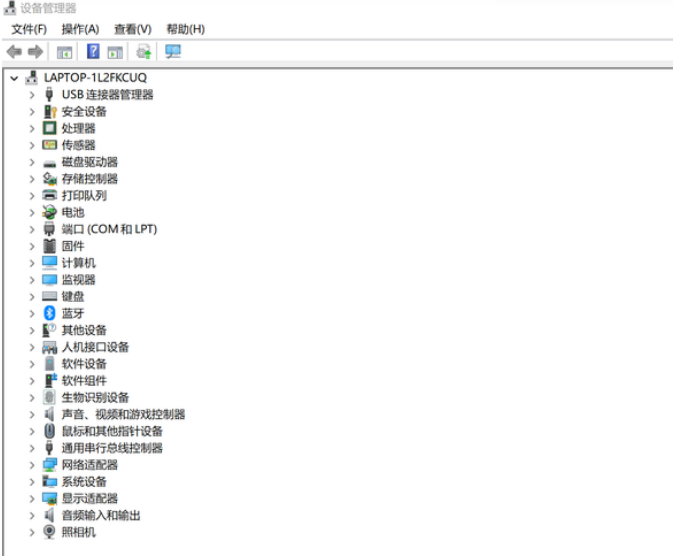Image resolution: width=673 pixels, height=558 pixels.
Task: Click the computer icon beside LAPTOP-1L2FKCUQ
Action: [31, 78]
